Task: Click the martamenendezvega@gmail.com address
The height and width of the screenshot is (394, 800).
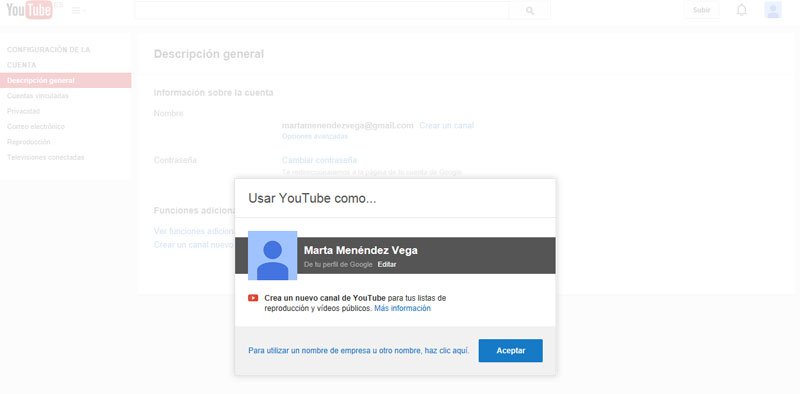Action: point(347,125)
